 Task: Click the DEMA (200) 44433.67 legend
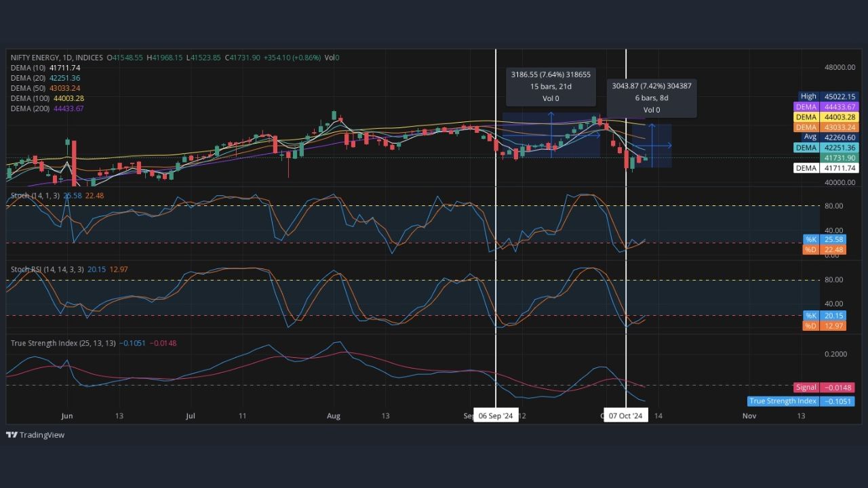(x=47, y=108)
